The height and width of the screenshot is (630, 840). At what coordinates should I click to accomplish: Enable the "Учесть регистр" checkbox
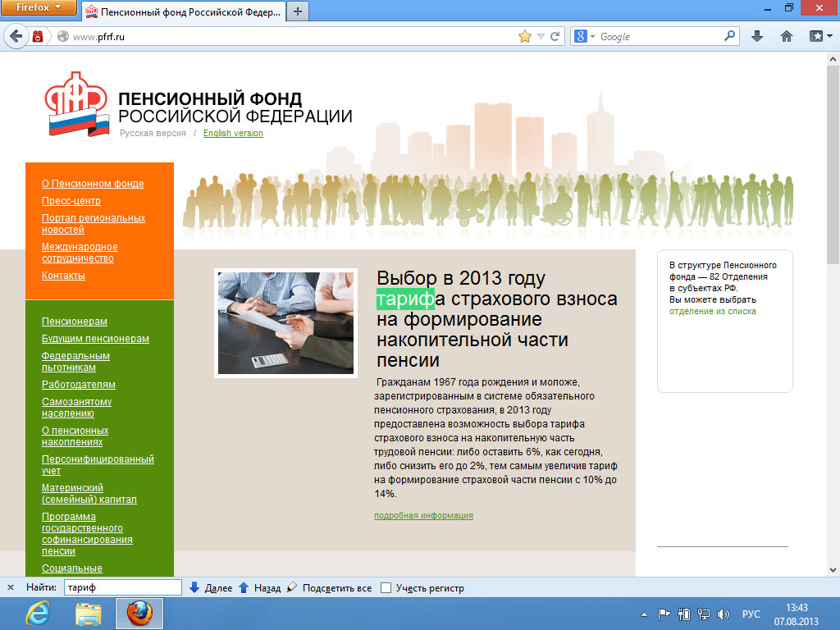[x=386, y=588]
